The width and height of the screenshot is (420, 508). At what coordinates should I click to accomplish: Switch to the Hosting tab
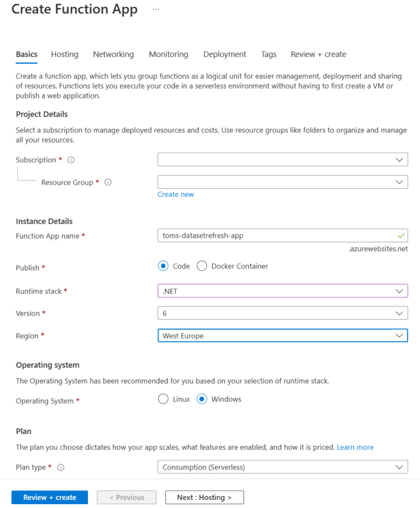pyautogui.click(x=64, y=54)
